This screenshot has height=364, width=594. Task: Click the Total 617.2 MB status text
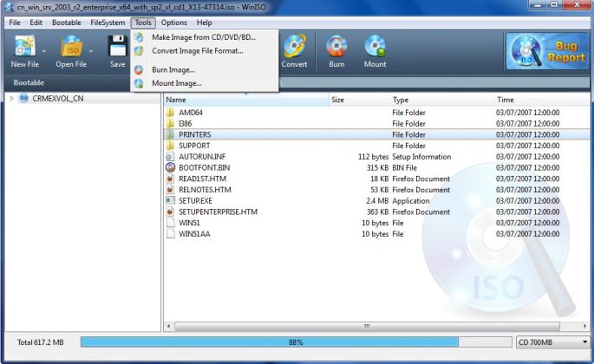[x=41, y=342]
